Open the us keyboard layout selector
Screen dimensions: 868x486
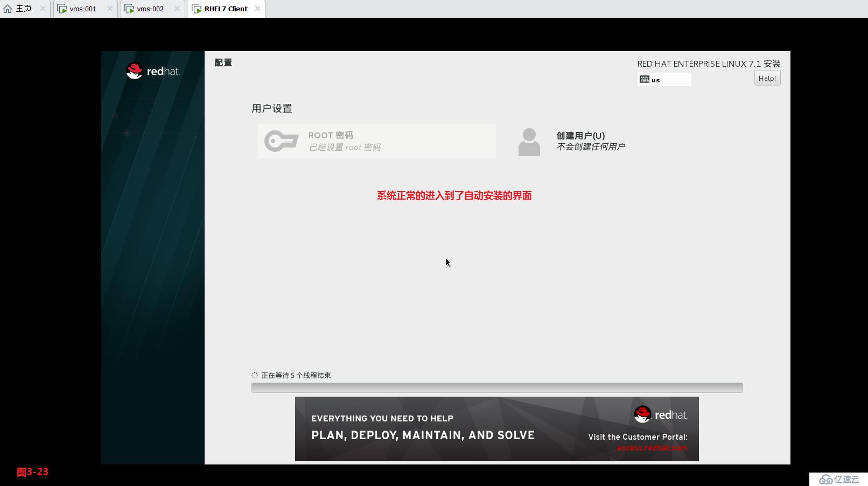[664, 80]
